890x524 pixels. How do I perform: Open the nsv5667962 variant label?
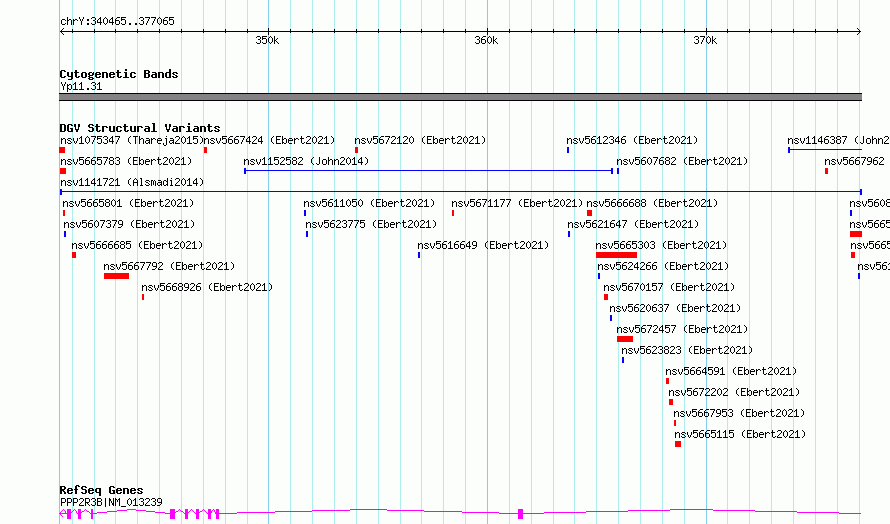[854, 161]
